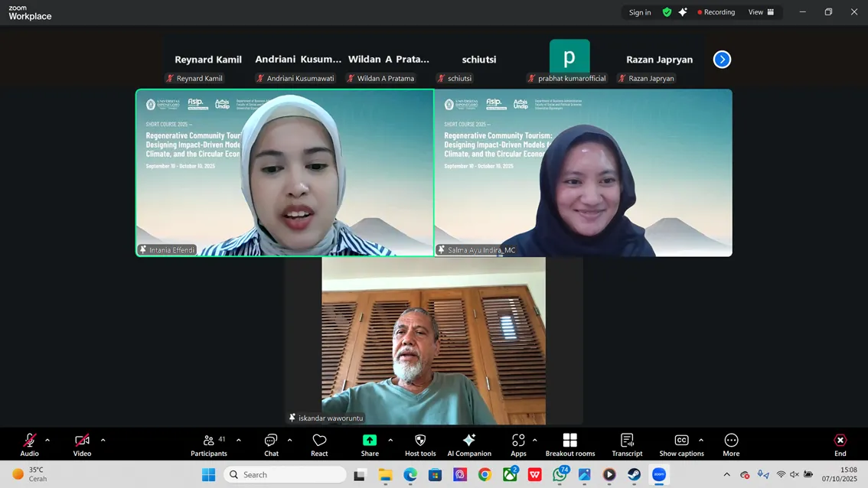The height and width of the screenshot is (488, 868).
Task: Open Breakout rooms
Action: coord(569,444)
